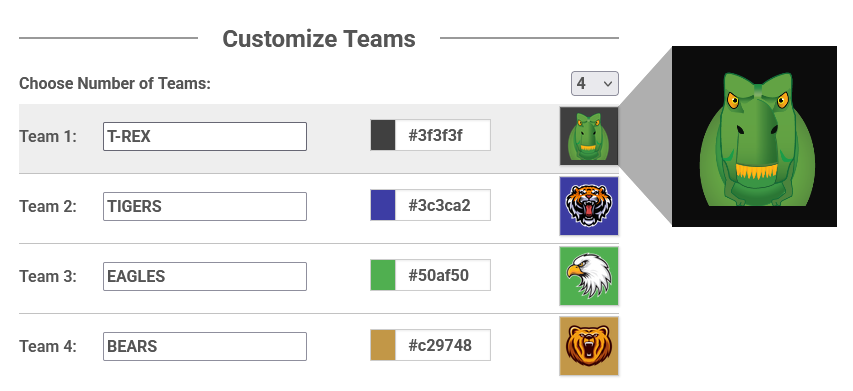The width and height of the screenshot is (853, 391).
Task: Click the dark gray Team 1 color swatch
Action: (383, 135)
